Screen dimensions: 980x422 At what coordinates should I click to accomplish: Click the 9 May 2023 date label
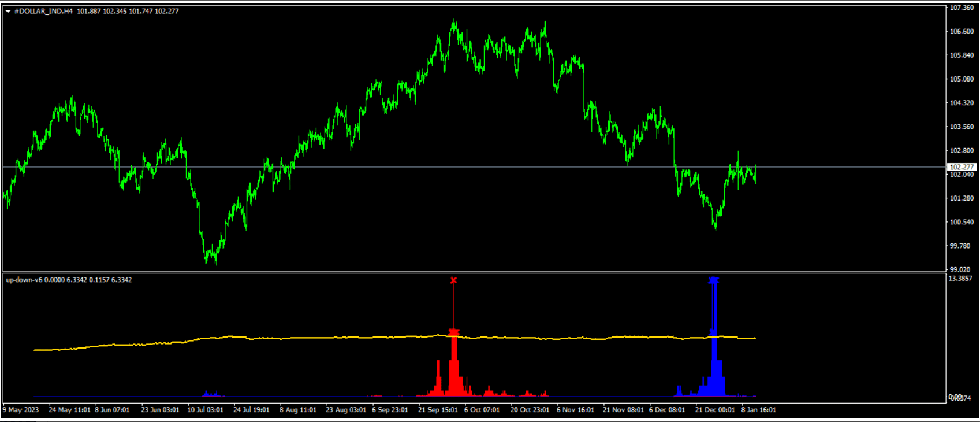(21, 410)
